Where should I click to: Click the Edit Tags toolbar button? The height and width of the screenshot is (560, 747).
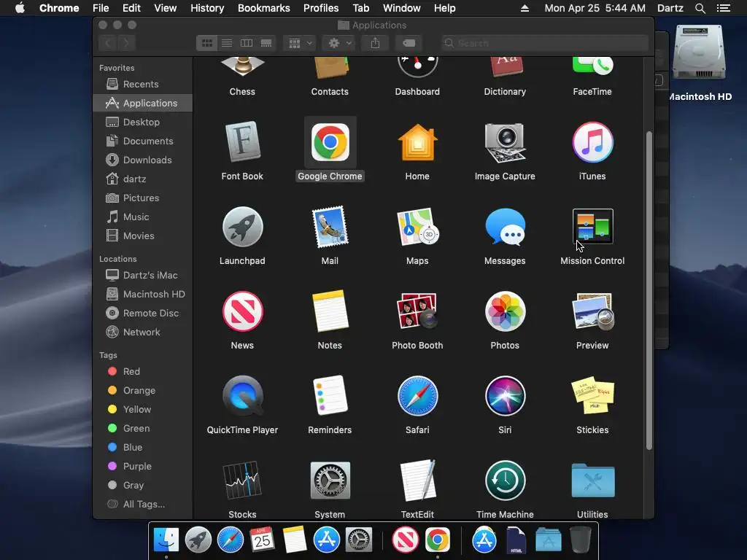[x=409, y=43]
